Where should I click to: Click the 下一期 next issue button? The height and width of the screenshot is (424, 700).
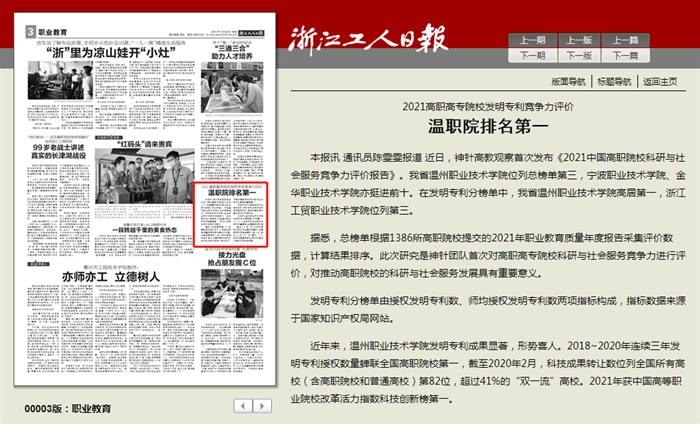532,55
